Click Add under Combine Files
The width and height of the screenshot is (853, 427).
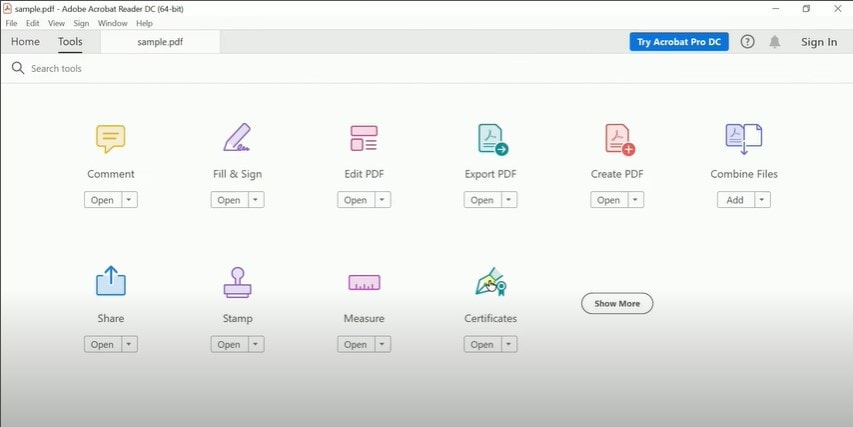[735, 200]
